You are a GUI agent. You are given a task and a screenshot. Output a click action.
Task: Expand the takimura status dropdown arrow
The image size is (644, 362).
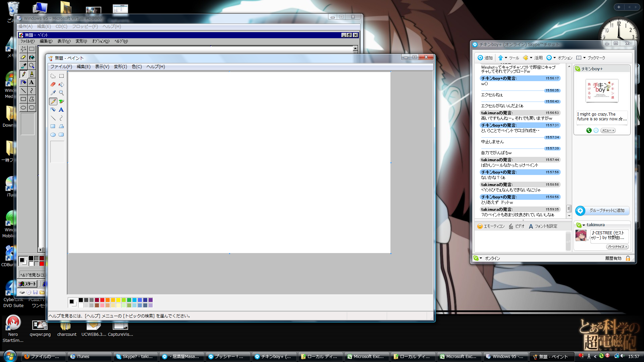point(584,225)
